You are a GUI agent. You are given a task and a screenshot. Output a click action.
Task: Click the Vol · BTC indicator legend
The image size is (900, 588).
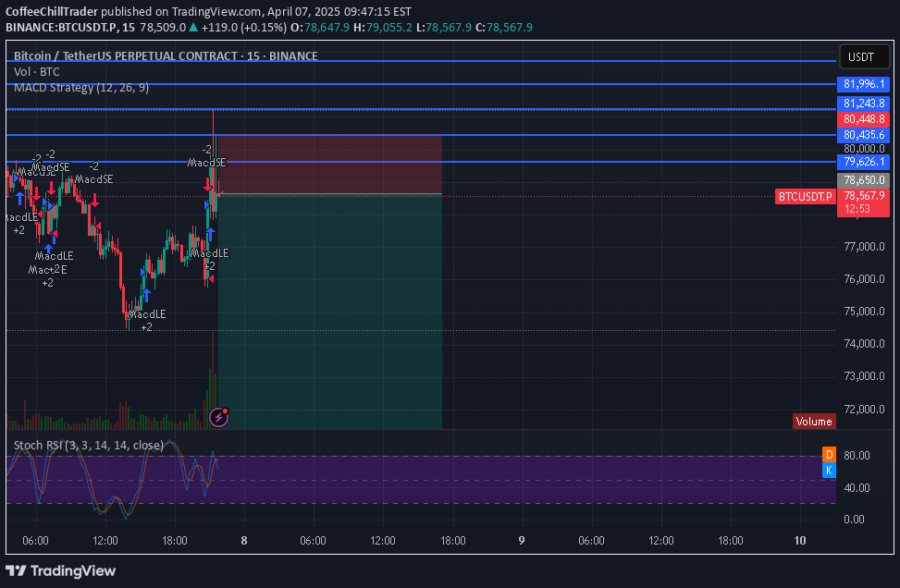coord(37,72)
